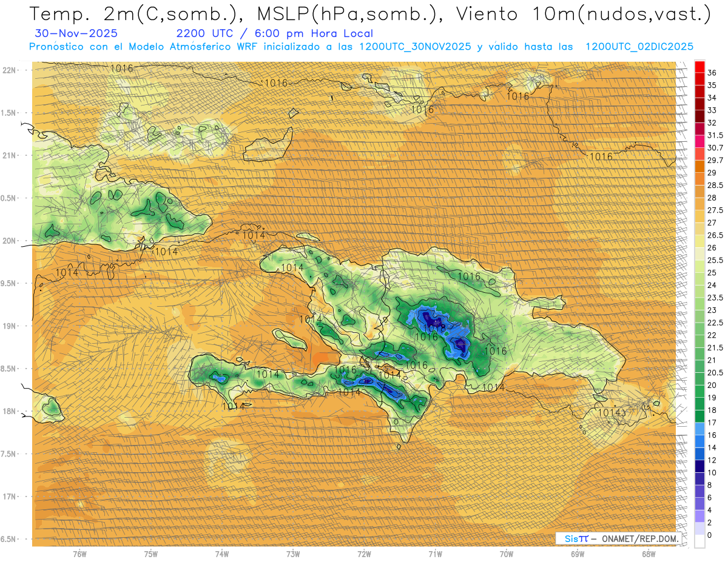
Task: Click the latitude axis label '7.5N'
Action: pyautogui.click(x=9, y=453)
